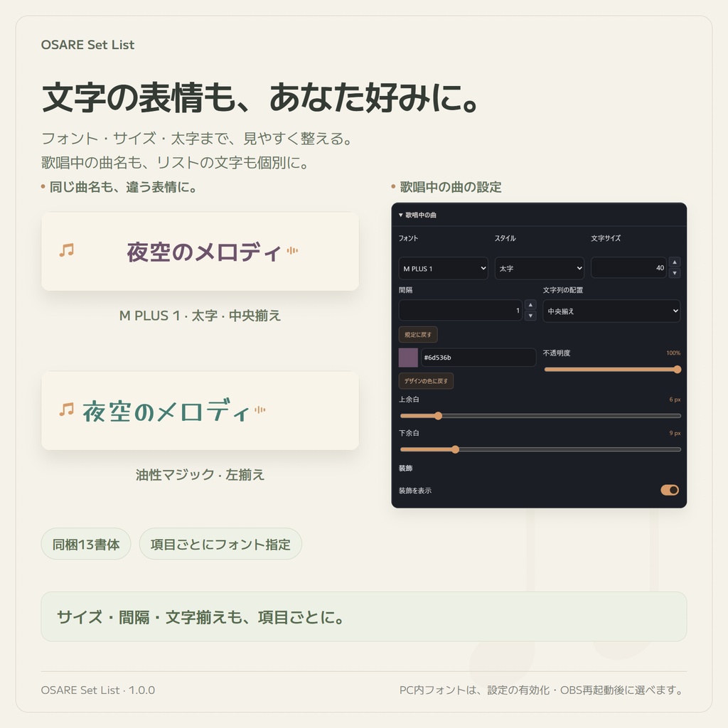Click the footer note about PC内フォント
This screenshot has width=728, height=728.
(542, 690)
